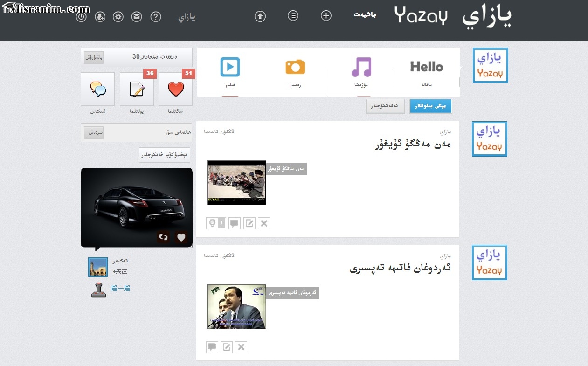Click the lightbulb icon on first post
588x366 pixels.
[x=212, y=223]
